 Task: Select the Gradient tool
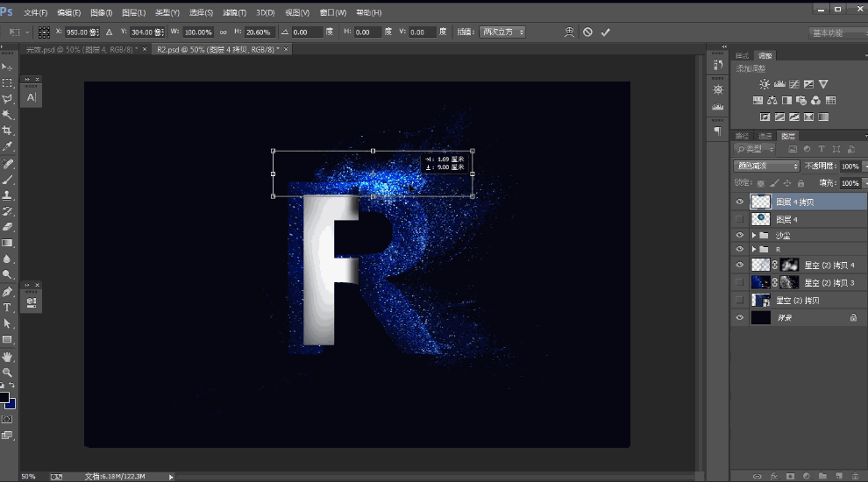click(x=7, y=243)
